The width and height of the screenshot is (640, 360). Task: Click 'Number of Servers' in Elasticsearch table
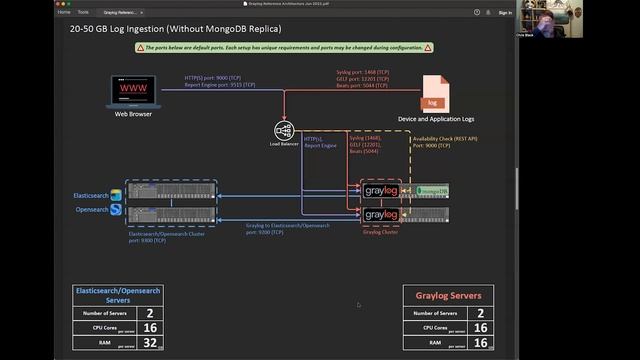coord(104,313)
